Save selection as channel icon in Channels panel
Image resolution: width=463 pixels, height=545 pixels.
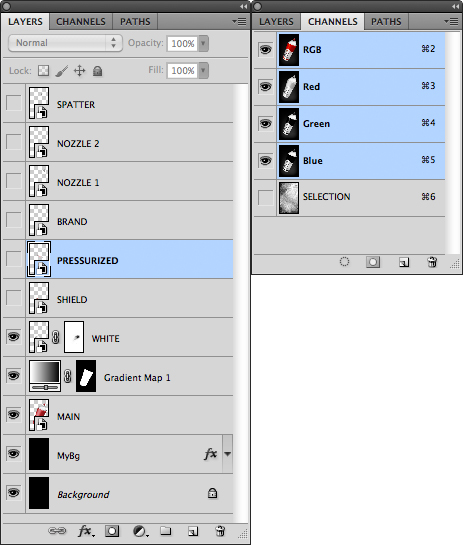(x=373, y=262)
